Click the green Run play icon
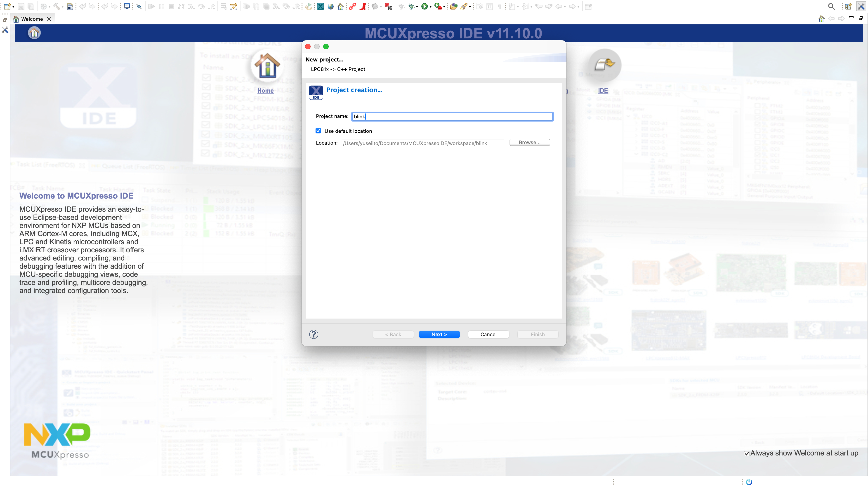Screen dimensions: 868x488 tap(425, 6)
